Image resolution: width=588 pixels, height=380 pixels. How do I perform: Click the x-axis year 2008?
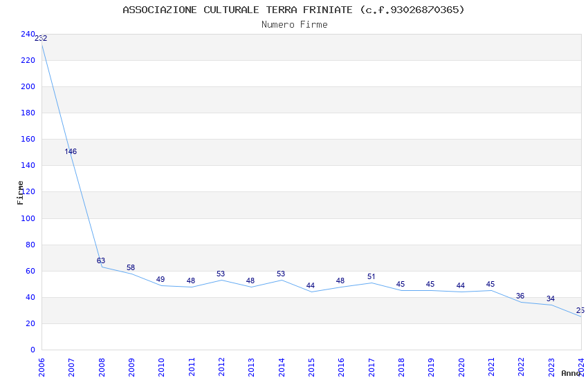pos(102,368)
